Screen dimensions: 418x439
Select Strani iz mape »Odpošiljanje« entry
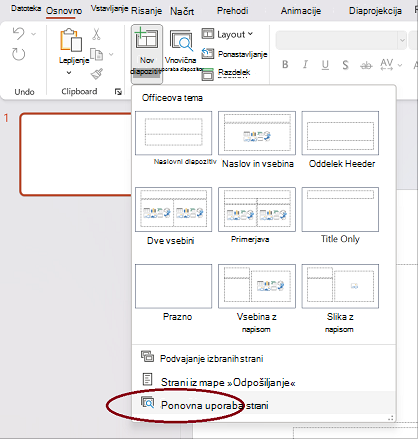264,382
